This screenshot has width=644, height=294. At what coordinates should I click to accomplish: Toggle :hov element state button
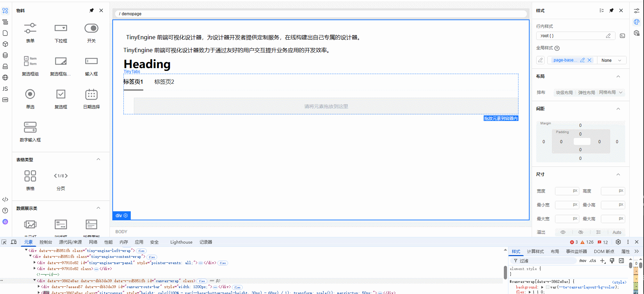click(x=583, y=261)
